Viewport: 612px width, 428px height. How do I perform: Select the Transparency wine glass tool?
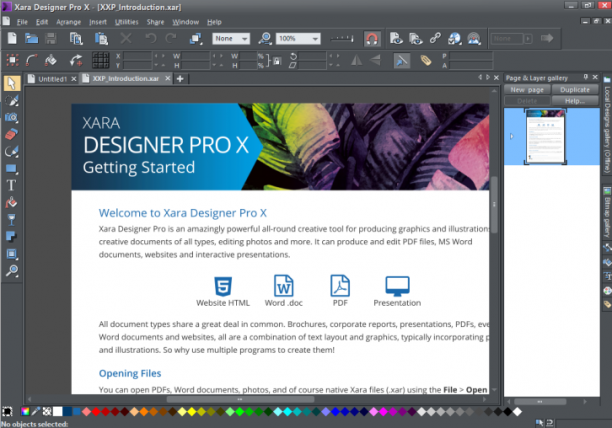11,220
